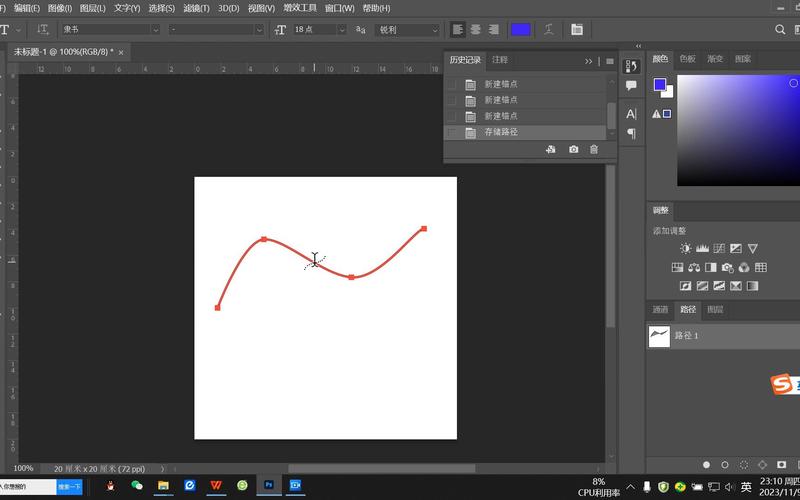
Task: Delete current history state with trash icon
Action: [594, 149]
